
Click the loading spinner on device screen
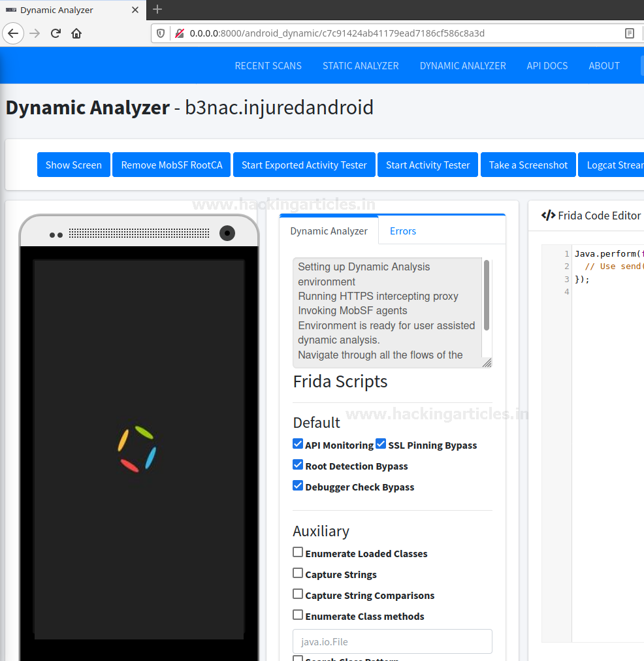point(137,449)
